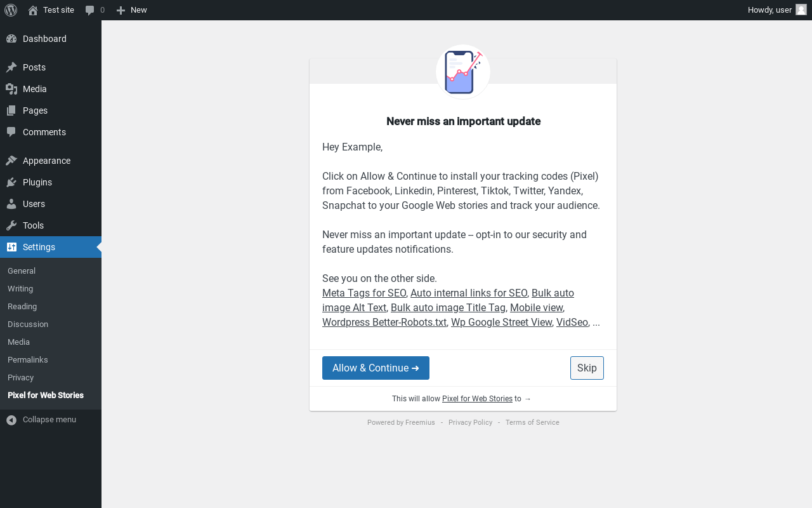The height and width of the screenshot is (508, 812).
Task: Open Powered by Freemius link
Action: click(x=401, y=422)
